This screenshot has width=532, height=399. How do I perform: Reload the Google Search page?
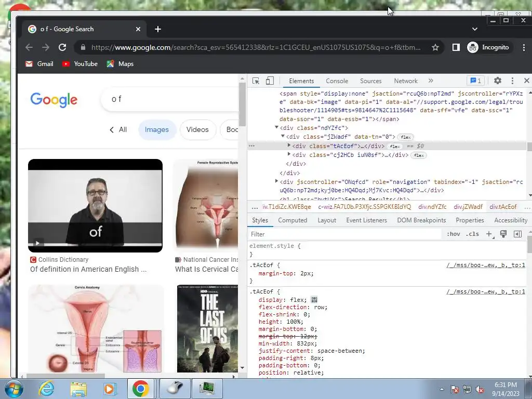62,47
